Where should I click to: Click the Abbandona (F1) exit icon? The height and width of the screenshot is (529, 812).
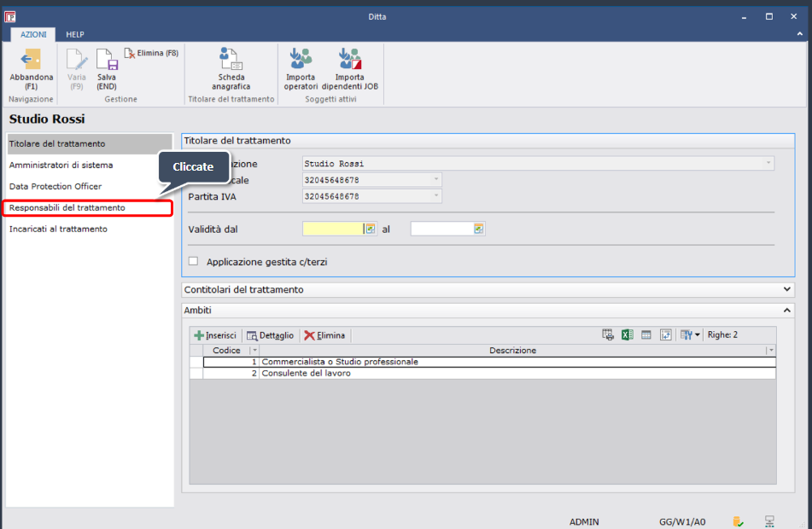tap(31, 60)
